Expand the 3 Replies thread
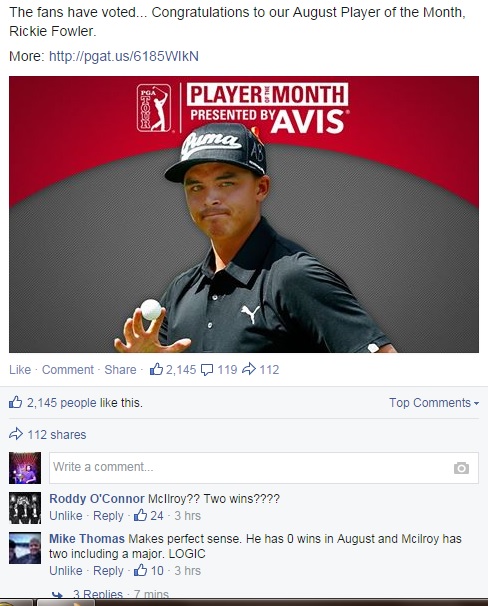The width and height of the screenshot is (488, 606). pos(98,594)
